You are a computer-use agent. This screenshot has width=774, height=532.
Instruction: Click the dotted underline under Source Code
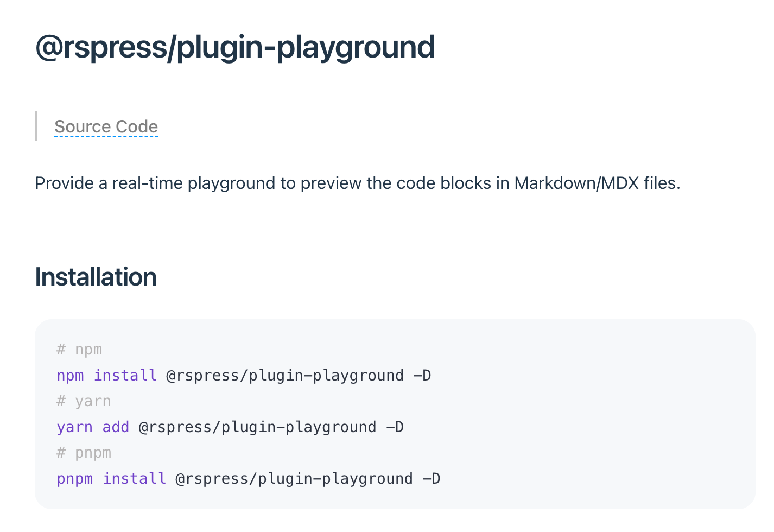coord(106,138)
